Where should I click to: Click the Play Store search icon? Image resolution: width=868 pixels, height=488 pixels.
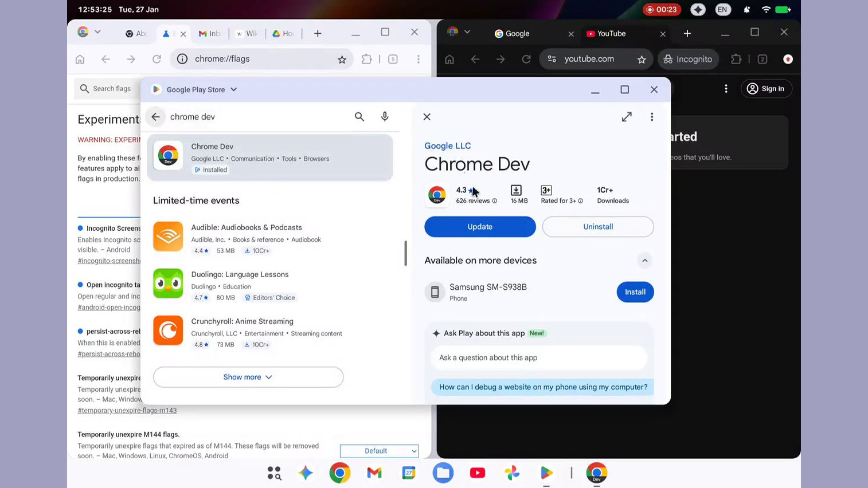pos(359,116)
